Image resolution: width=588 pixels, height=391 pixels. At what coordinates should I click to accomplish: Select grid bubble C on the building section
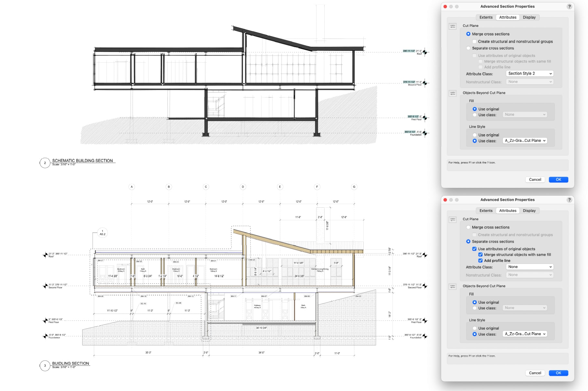(x=206, y=187)
